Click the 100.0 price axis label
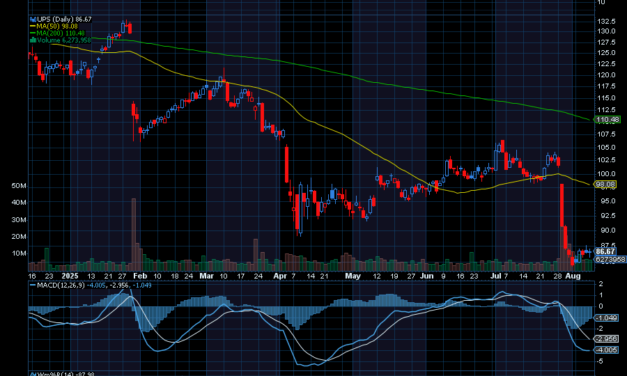 point(606,174)
